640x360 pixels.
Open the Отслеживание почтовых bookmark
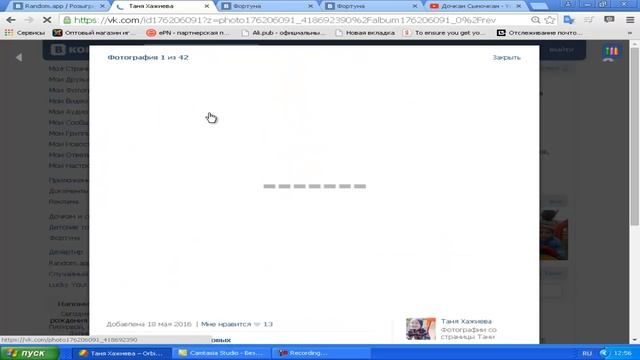click(539, 33)
